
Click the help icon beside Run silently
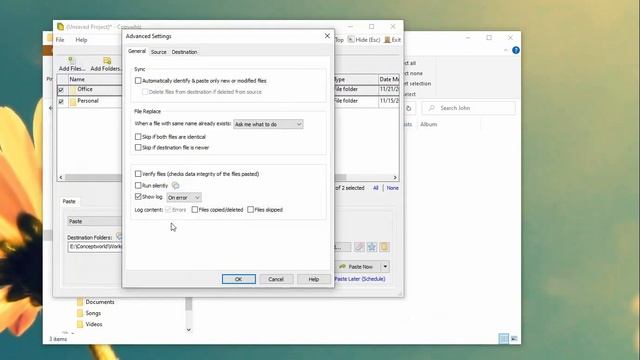point(176,186)
